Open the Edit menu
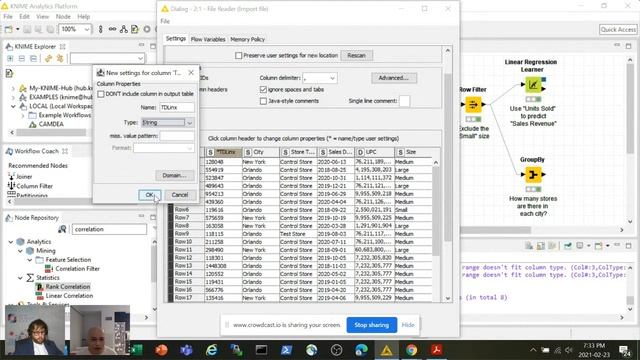Image resolution: width=640 pixels, height=360 pixels. [24, 17]
